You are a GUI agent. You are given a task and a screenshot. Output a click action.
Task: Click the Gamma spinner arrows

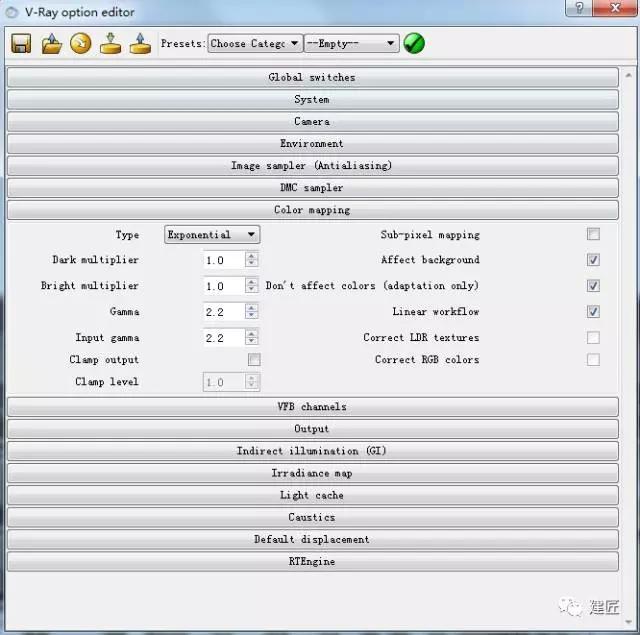coord(252,311)
